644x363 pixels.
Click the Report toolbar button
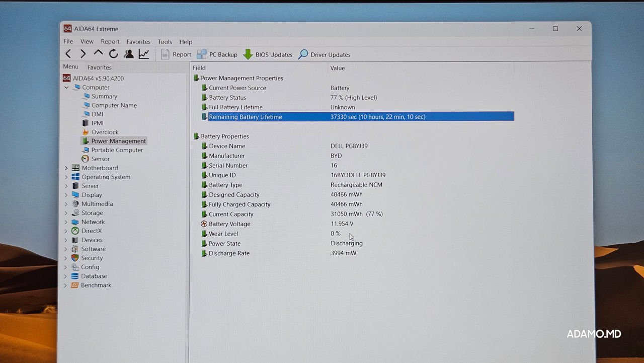pos(176,54)
